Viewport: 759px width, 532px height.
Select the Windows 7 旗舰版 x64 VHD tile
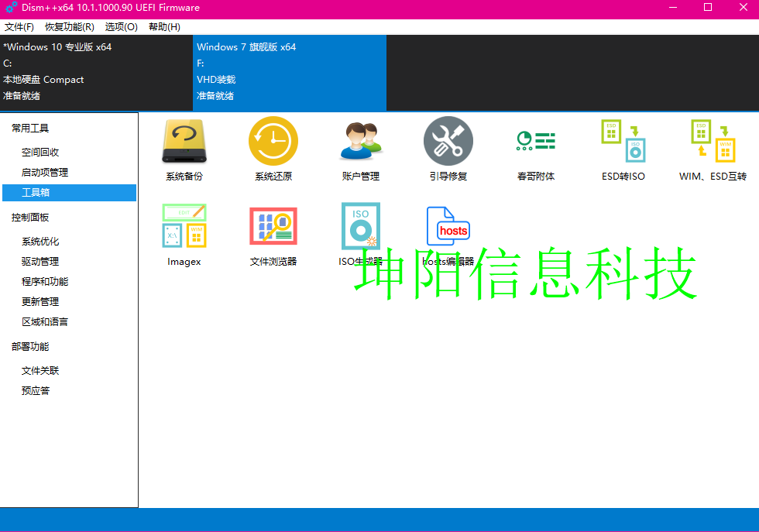pos(290,73)
